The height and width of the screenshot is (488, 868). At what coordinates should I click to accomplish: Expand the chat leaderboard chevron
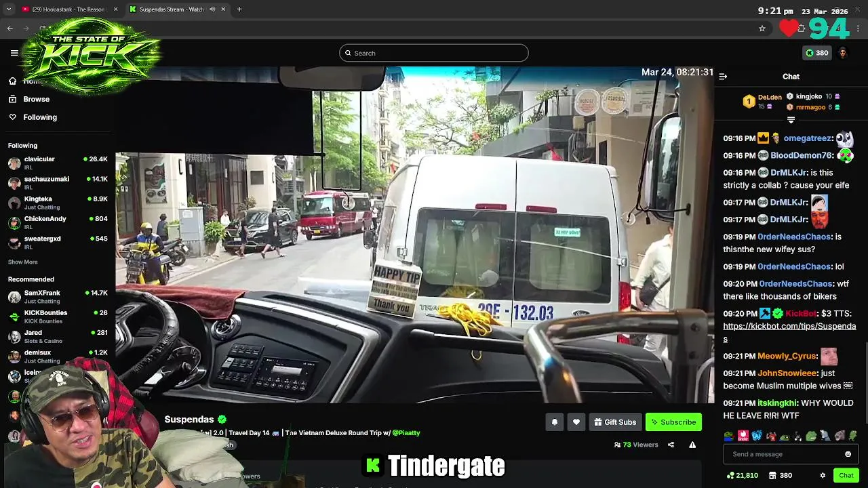pos(791,120)
